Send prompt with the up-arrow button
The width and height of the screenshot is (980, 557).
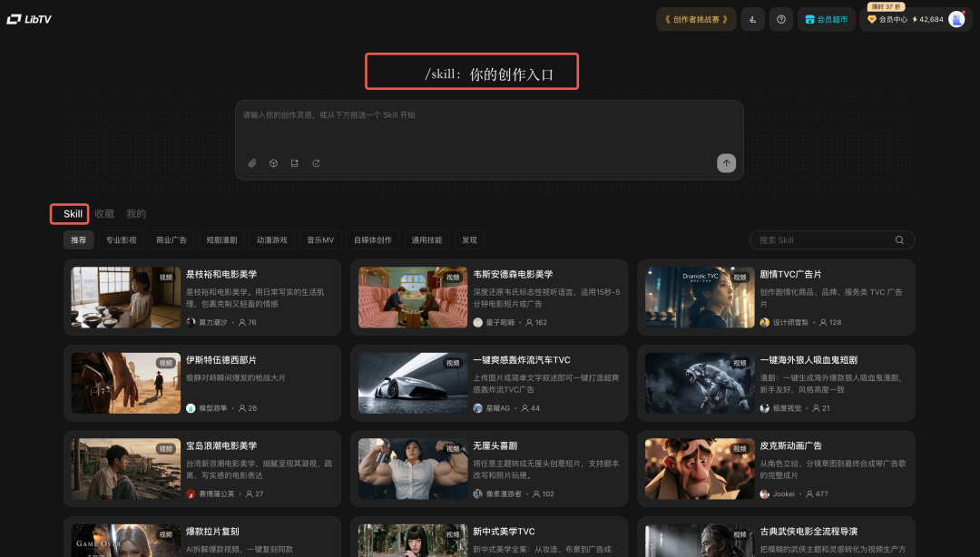(726, 163)
